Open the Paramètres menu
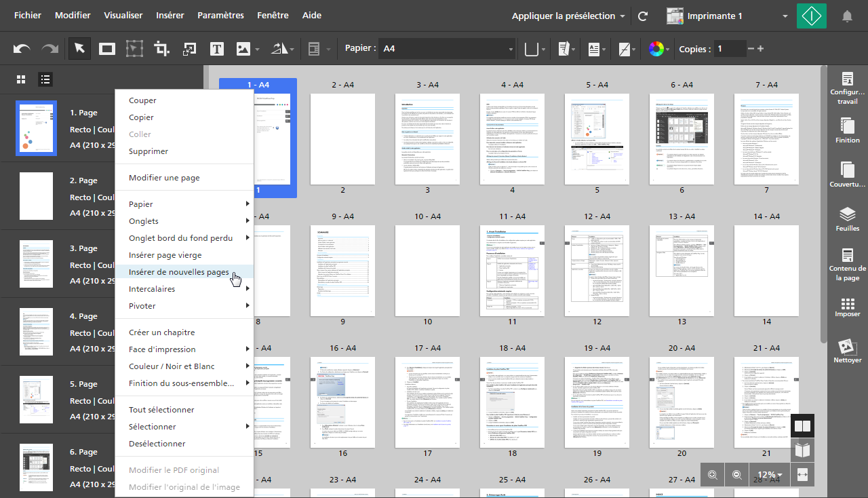 (221, 16)
